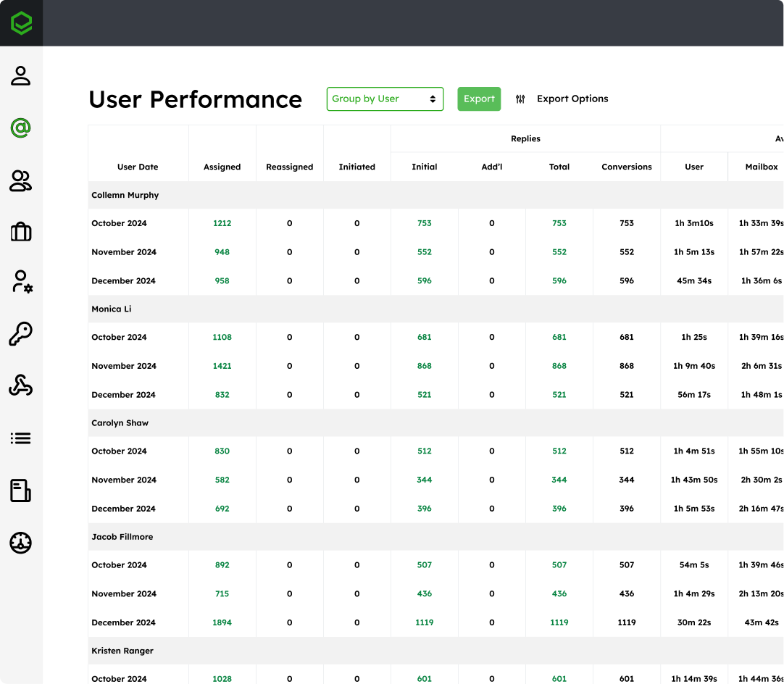Click the User average column header
This screenshot has height=684, width=784.
694,167
